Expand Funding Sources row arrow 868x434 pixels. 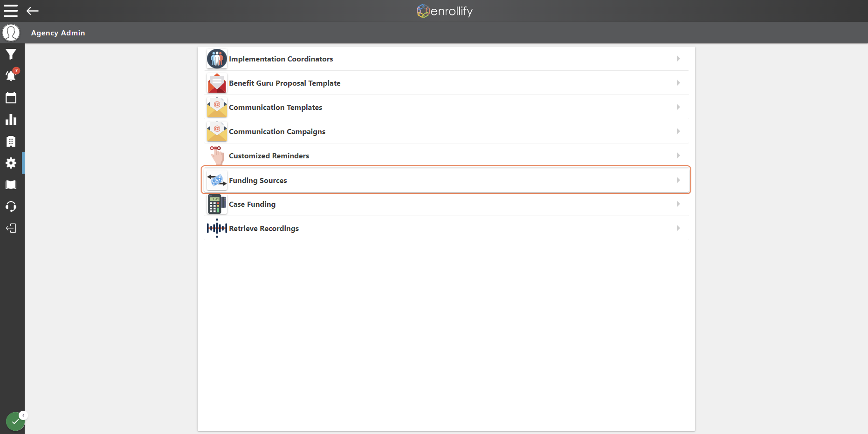pos(678,180)
